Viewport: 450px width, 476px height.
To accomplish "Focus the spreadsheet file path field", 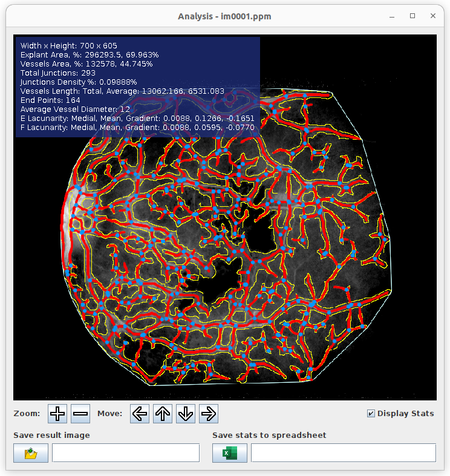I will click(x=344, y=453).
